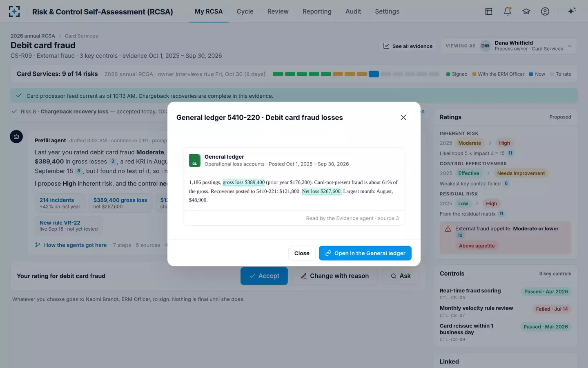Click the green GL ledger icon
This screenshot has width=588, height=368.
tap(195, 160)
